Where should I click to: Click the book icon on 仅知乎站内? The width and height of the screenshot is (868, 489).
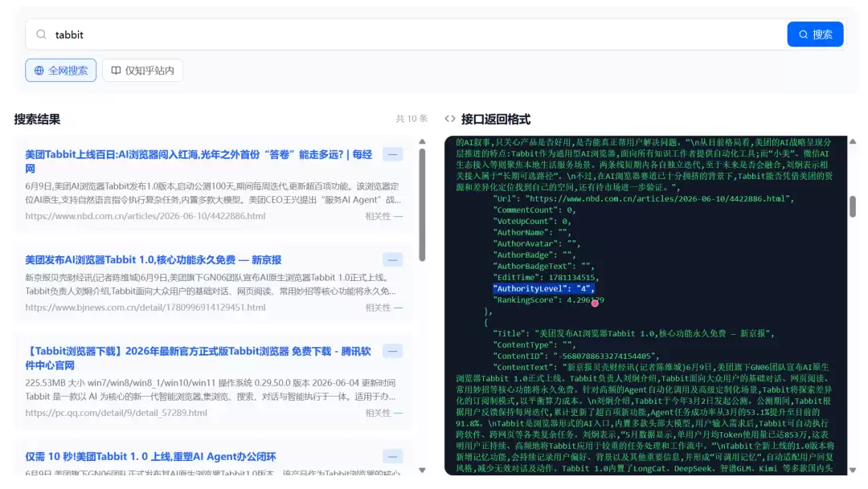click(116, 70)
